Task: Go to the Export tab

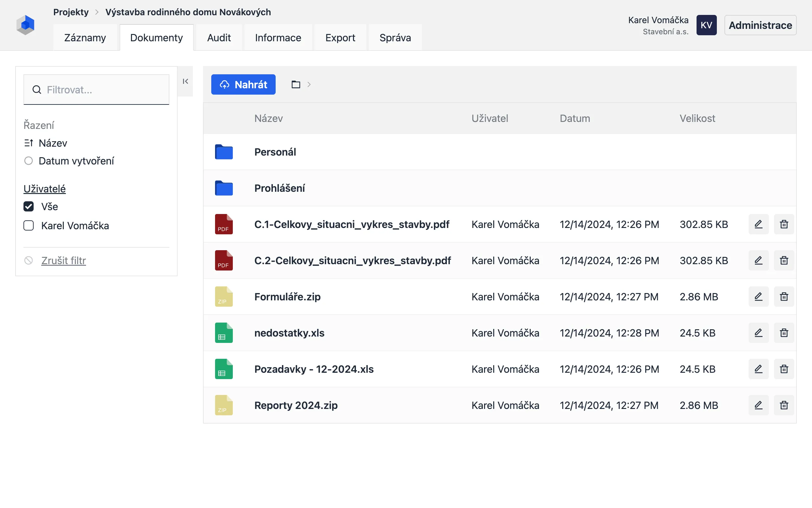Action: click(340, 38)
